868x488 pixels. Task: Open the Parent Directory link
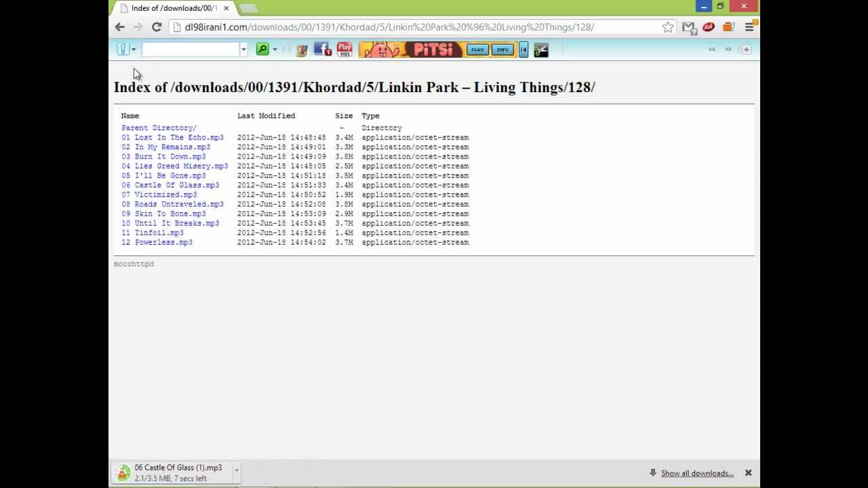click(159, 127)
